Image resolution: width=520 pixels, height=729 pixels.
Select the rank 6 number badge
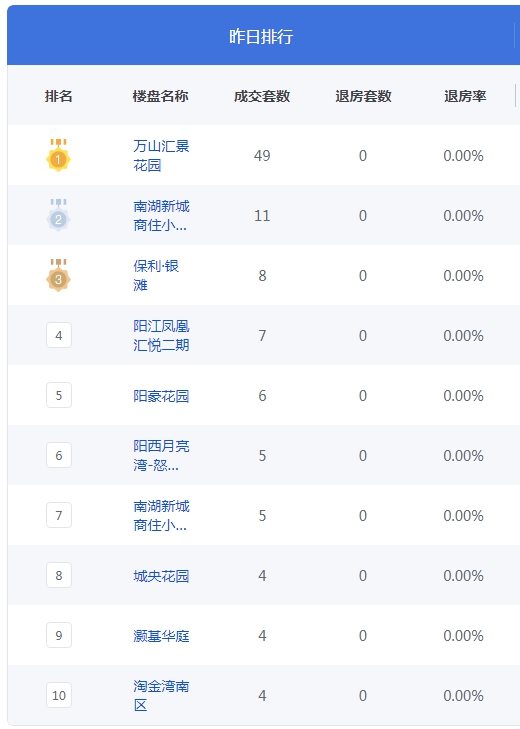(x=59, y=455)
